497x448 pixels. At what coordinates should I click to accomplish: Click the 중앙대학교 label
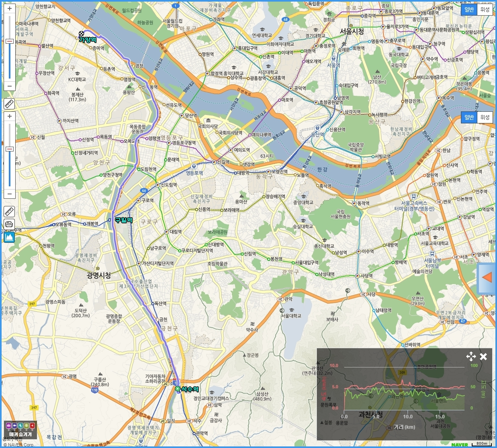tap(303, 203)
